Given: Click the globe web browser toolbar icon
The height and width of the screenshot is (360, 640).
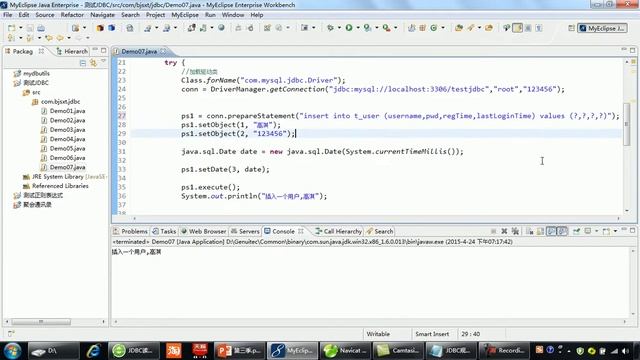Looking at the screenshot, I should click(221, 28).
